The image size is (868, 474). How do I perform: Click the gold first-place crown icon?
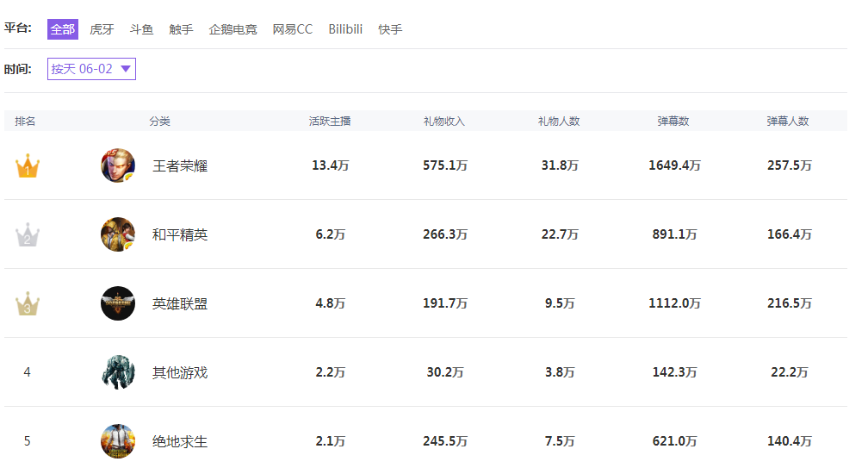click(28, 166)
